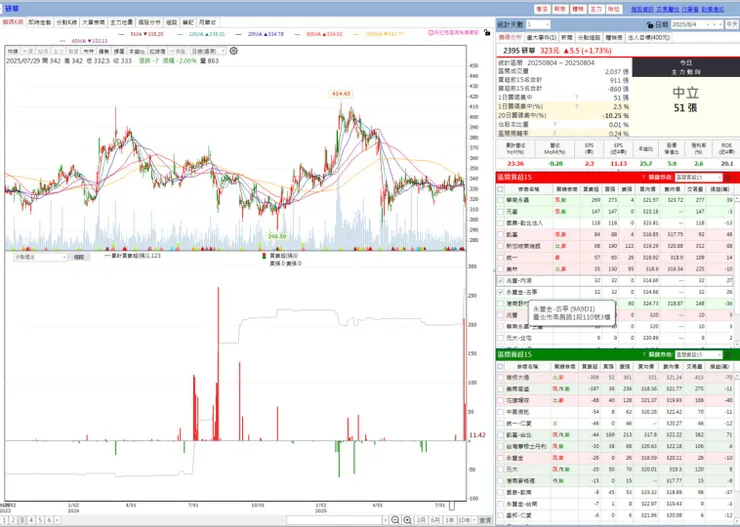This screenshot has width=740, height=527.
Task: Click the 60MA legend line color
Action: [x=297, y=34]
